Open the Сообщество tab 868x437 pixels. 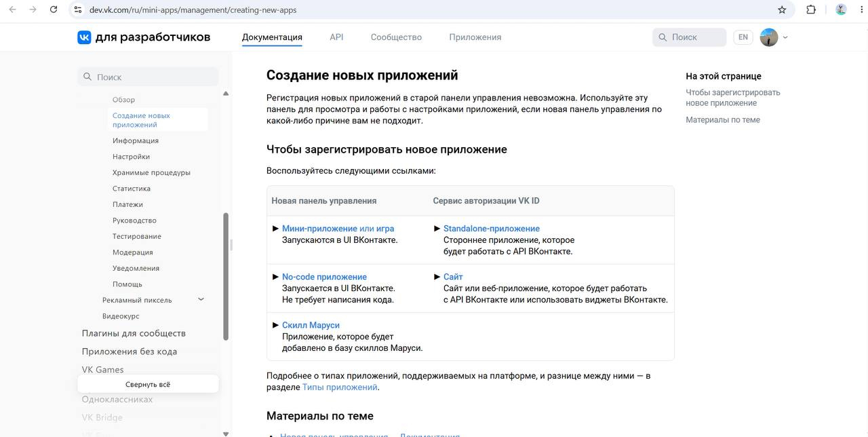click(x=396, y=37)
